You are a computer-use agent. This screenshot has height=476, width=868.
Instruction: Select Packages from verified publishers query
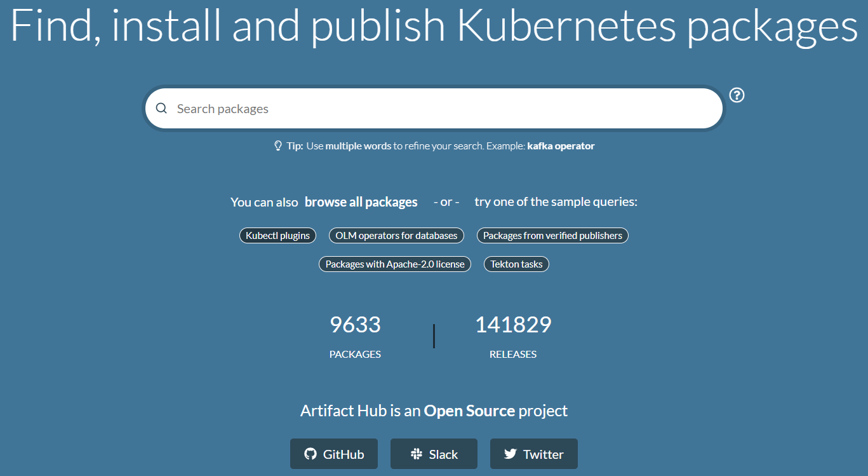(552, 236)
